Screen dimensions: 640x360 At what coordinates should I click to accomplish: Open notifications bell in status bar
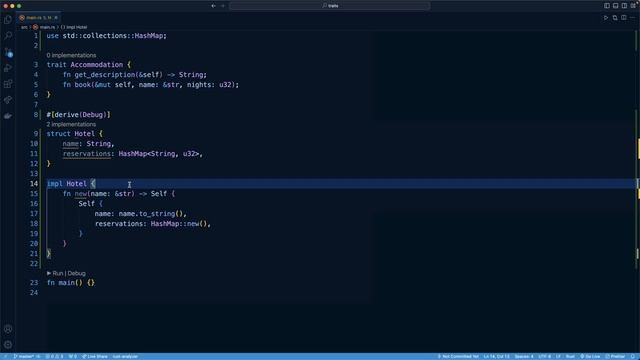[633, 356]
